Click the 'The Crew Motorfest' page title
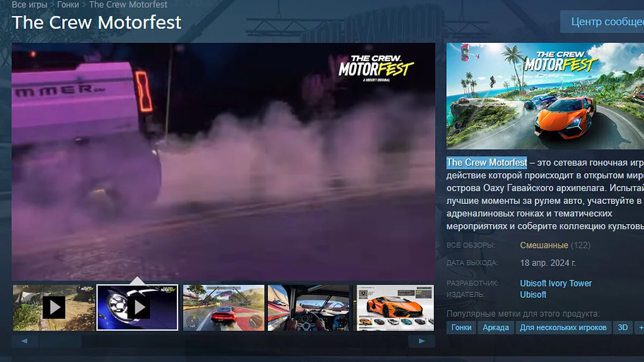 click(x=97, y=22)
